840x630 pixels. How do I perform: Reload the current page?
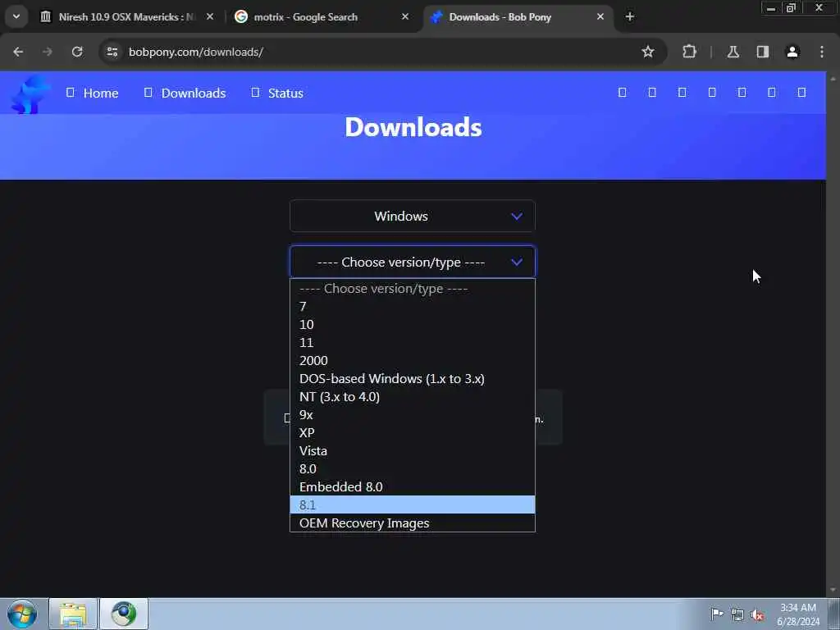tap(77, 52)
